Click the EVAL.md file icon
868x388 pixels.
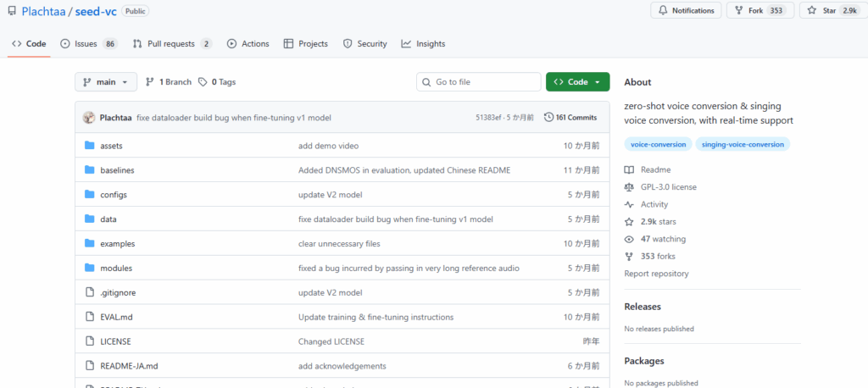click(x=90, y=317)
